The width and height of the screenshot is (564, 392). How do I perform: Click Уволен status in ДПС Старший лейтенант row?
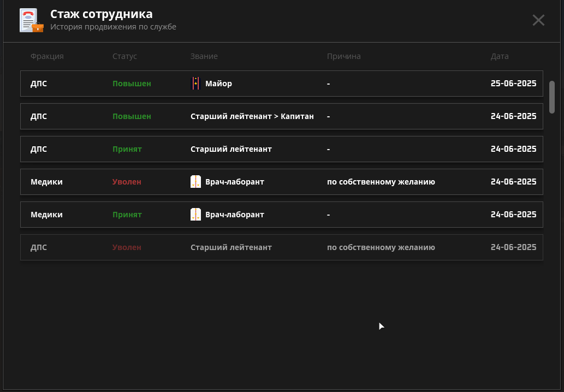[127, 247]
